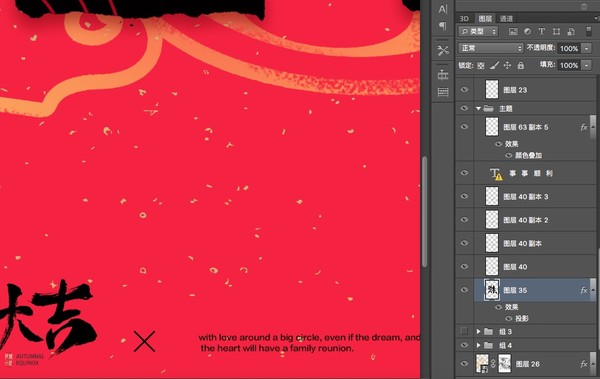Hide layer 图层 40 副本 3
The image size is (600, 379).
tap(464, 196)
